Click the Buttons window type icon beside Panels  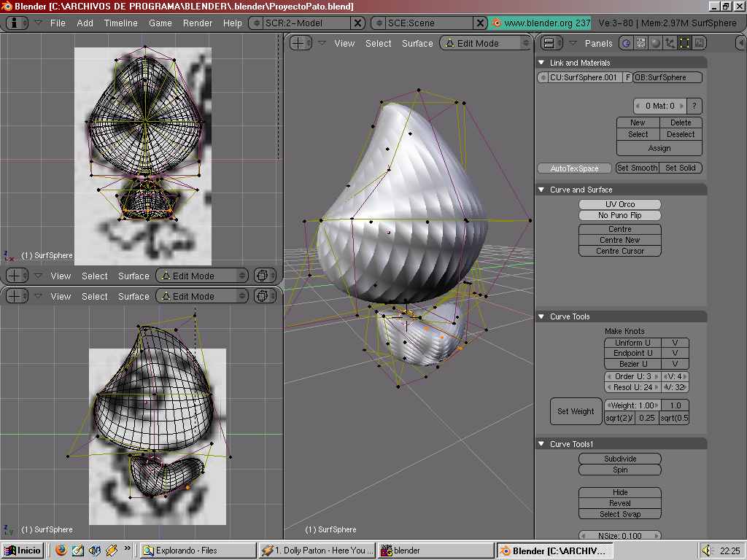coord(551,43)
